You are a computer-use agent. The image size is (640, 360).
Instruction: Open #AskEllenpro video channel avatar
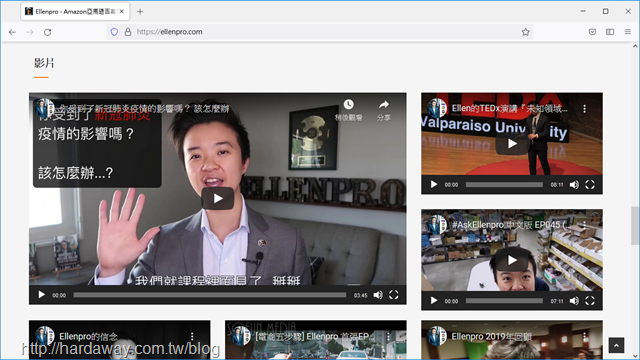click(437, 225)
